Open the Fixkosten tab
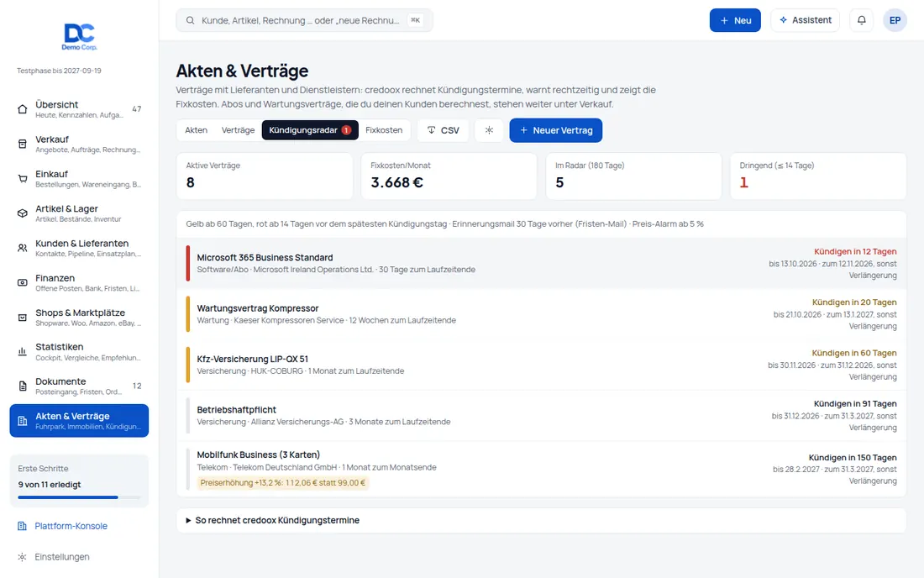 (384, 130)
